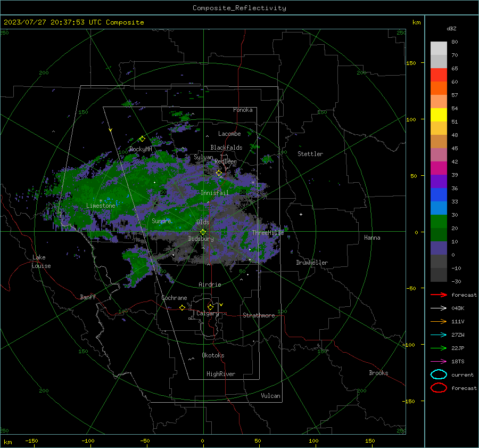The image size is (479, 448).
Task: Click the Lacombe city label
Action: 229,134
